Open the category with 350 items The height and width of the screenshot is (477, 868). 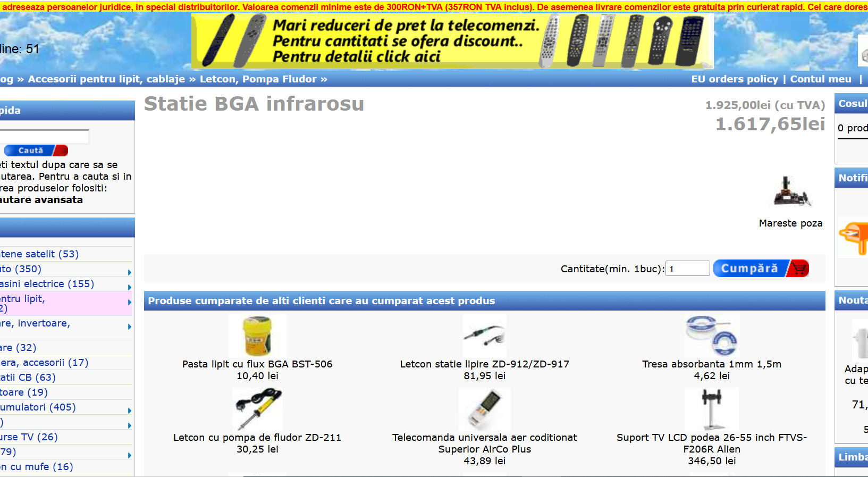coord(21,269)
